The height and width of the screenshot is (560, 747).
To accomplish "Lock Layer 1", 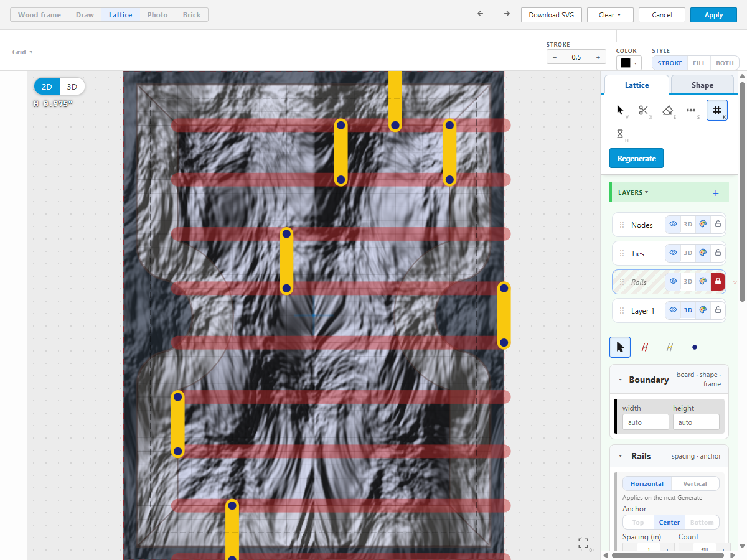I will pos(718,310).
